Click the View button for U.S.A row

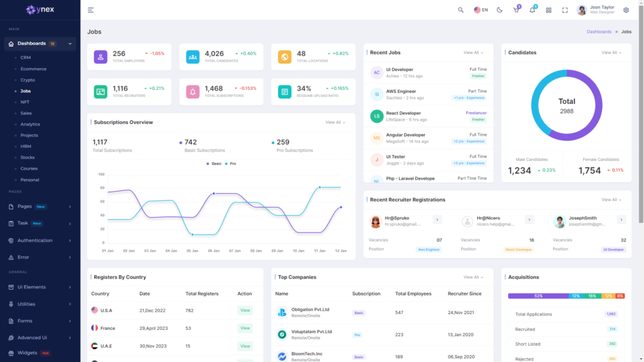click(245, 310)
